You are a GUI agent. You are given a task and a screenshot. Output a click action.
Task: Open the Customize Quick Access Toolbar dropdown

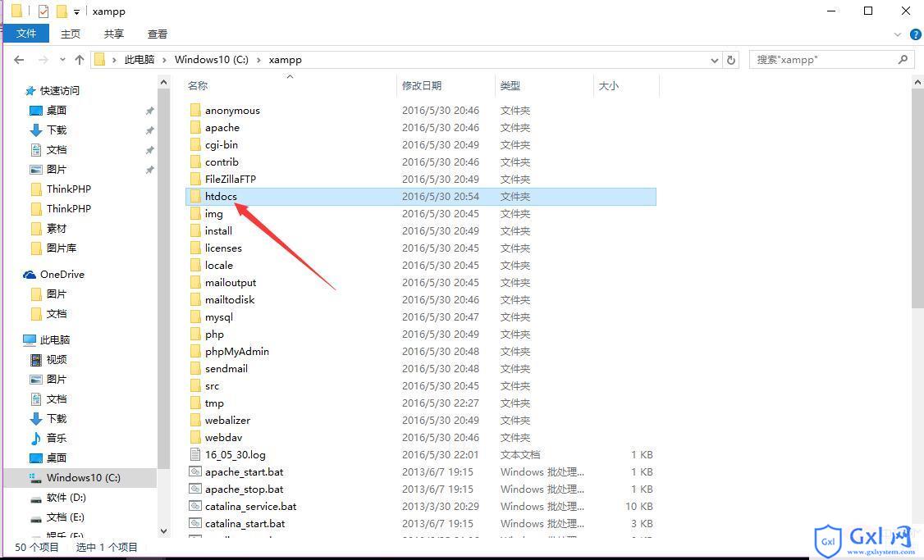[x=76, y=11]
